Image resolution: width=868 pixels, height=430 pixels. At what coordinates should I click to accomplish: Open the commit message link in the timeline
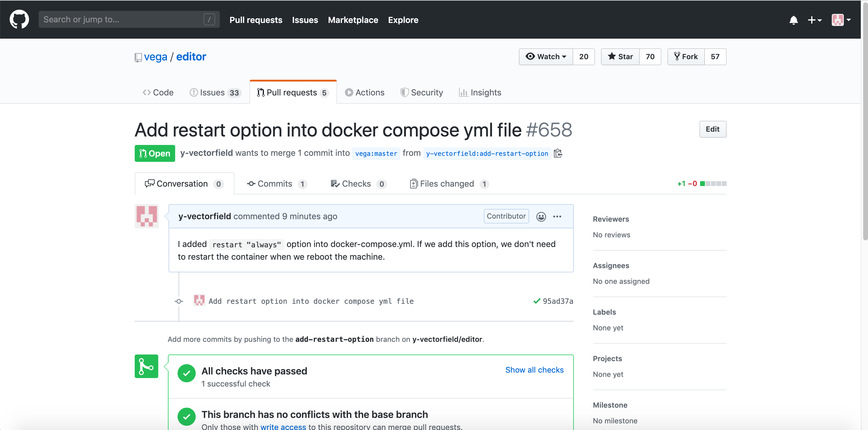311,301
